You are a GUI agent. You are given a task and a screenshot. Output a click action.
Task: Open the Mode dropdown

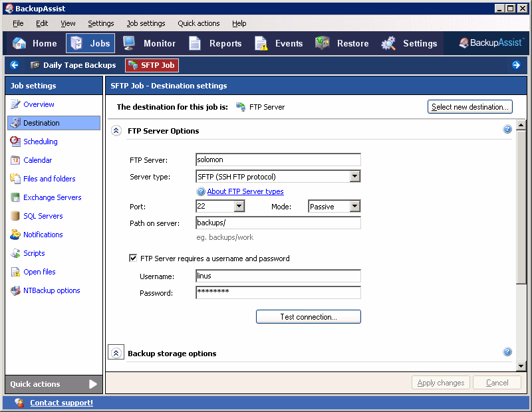[354, 206]
